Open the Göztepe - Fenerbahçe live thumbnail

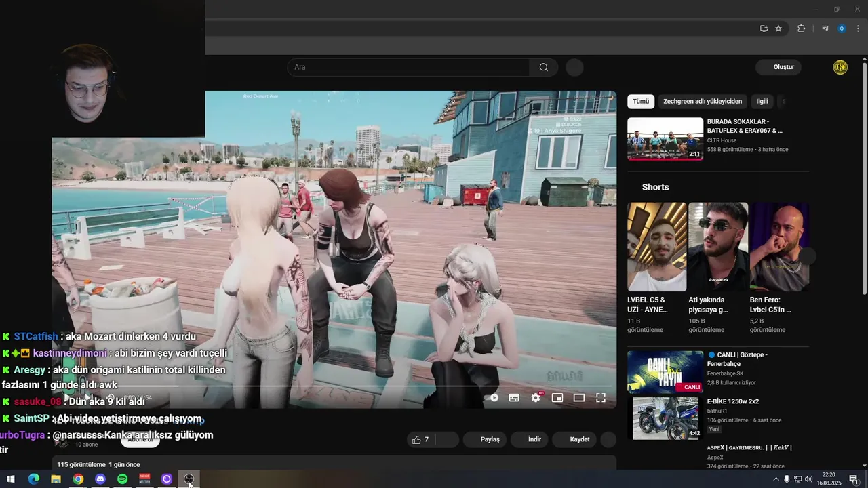click(665, 372)
